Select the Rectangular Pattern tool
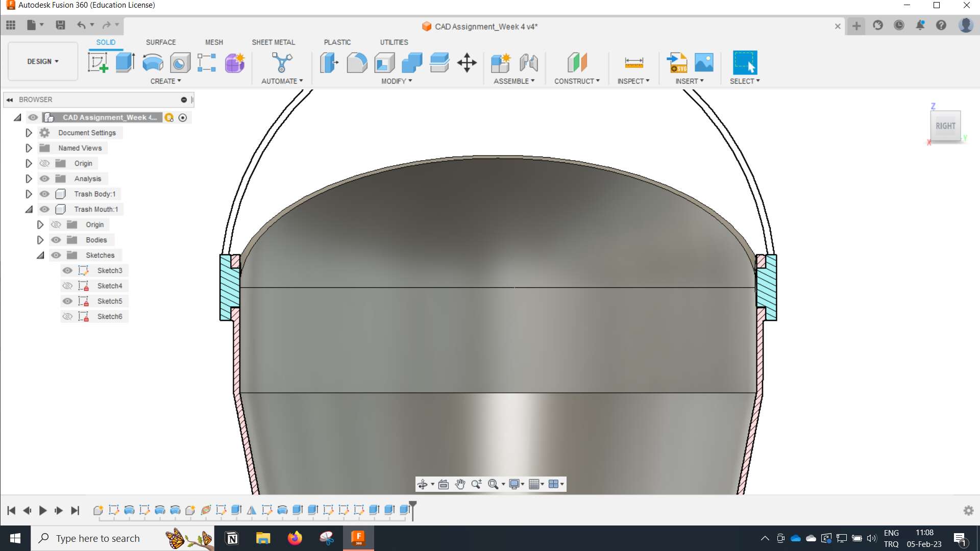 [x=207, y=63]
